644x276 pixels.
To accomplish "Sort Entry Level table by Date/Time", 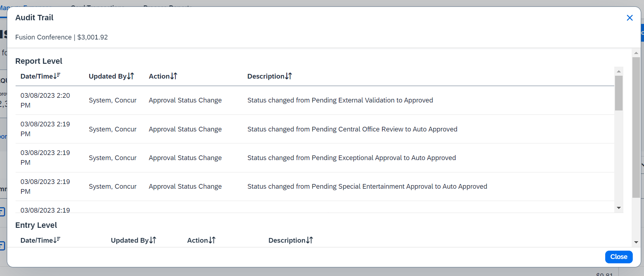I will (40, 241).
